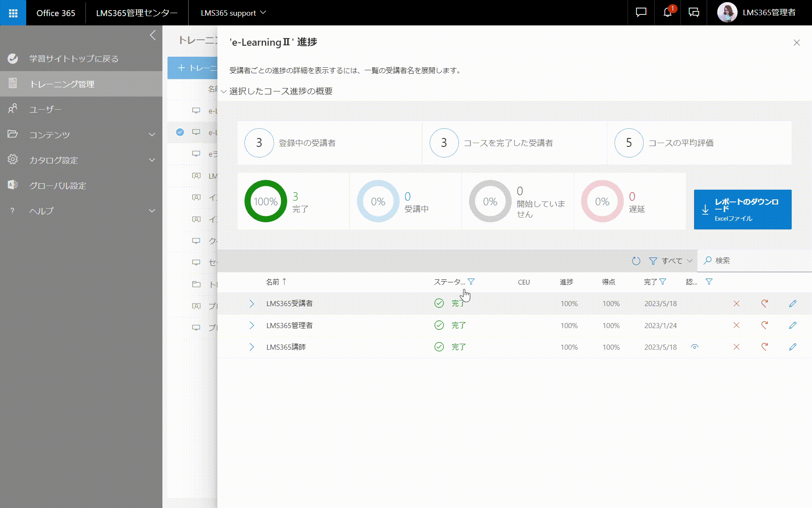Viewport: 812px width, 508px height.
Task: Click the 進捗 column header
Action: coord(566,282)
